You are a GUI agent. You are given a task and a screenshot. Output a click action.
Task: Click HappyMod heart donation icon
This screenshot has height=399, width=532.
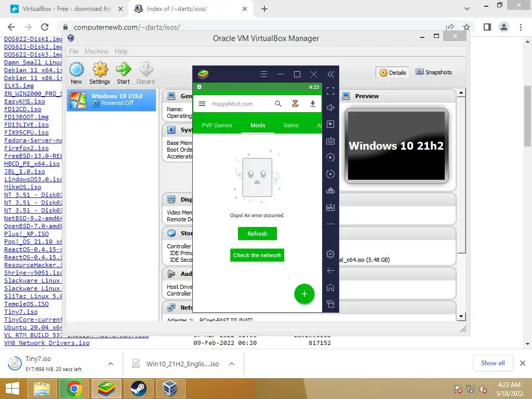[295, 104]
